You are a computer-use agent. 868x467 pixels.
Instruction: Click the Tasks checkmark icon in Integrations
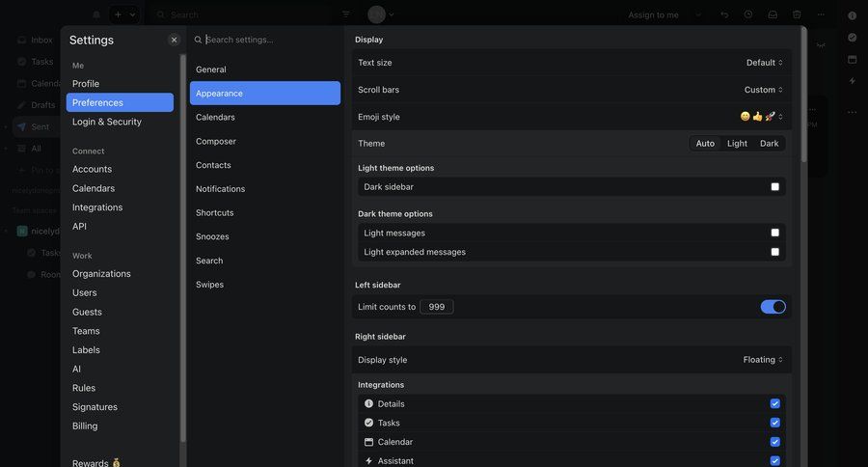(368, 423)
